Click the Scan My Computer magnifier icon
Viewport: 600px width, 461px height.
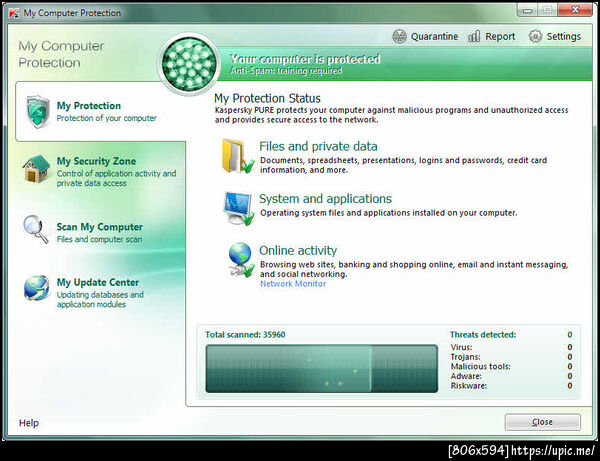point(36,229)
